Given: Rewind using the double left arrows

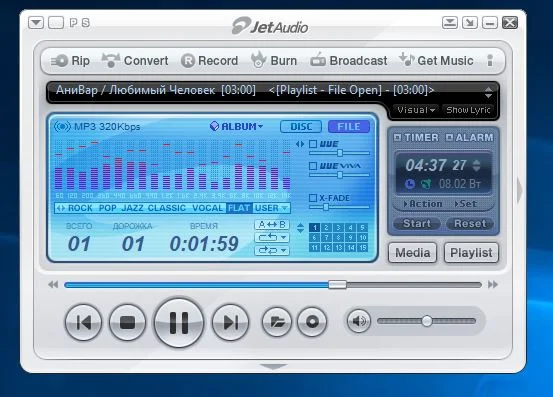Looking at the screenshot, I should [x=53, y=285].
